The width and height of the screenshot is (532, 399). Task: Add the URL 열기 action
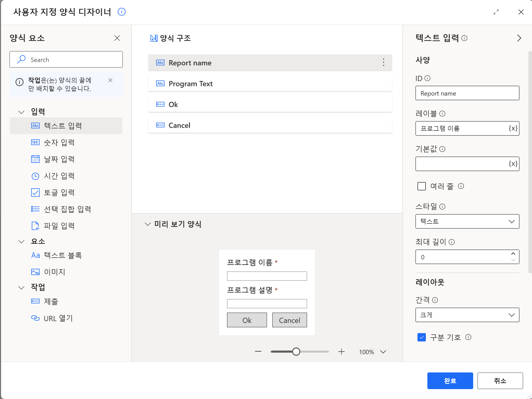[58, 318]
